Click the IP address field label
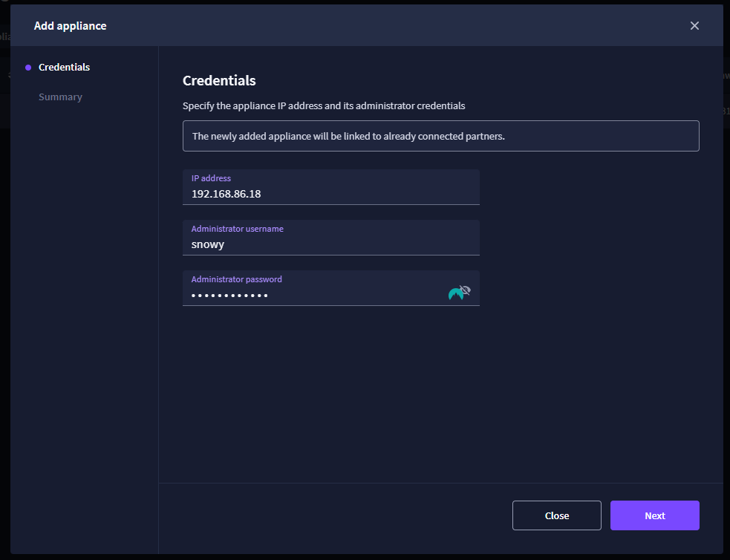The width and height of the screenshot is (730, 560). coord(211,178)
